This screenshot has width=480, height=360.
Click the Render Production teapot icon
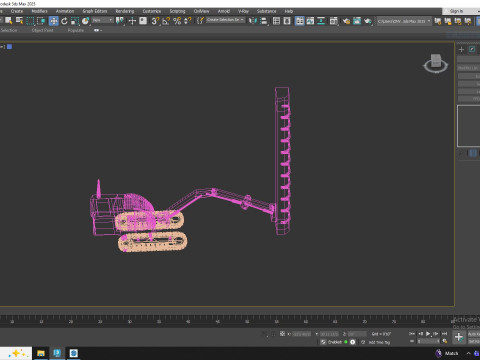click(x=368, y=21)
